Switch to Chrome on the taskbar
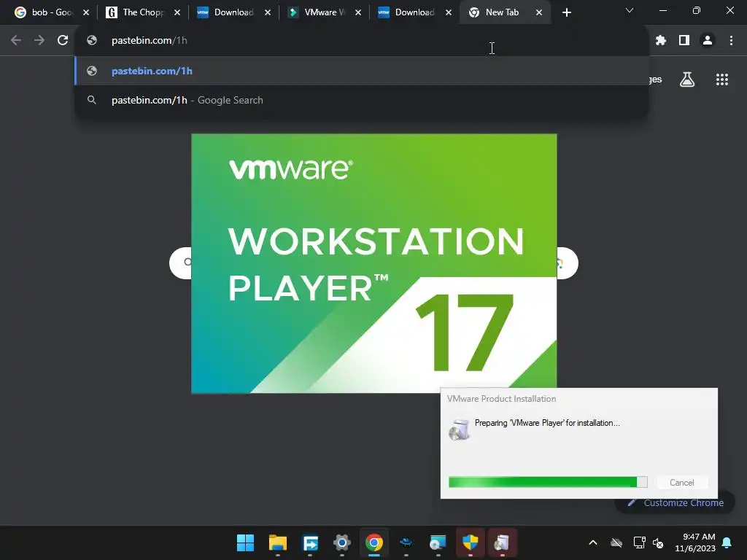The width and height of the screenshot is (747, 560). [x=374, y=542]
